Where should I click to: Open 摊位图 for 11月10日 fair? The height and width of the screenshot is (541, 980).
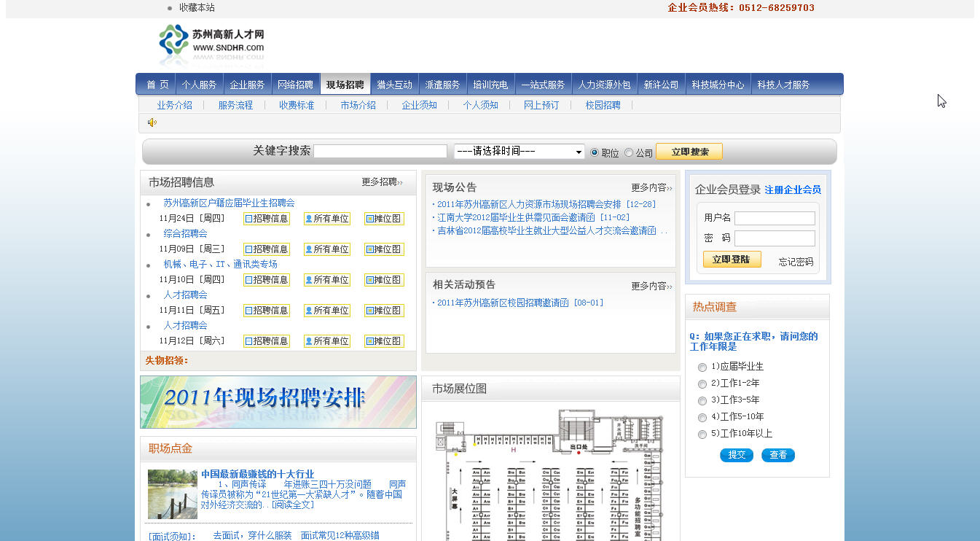click(x=384, y=280)
